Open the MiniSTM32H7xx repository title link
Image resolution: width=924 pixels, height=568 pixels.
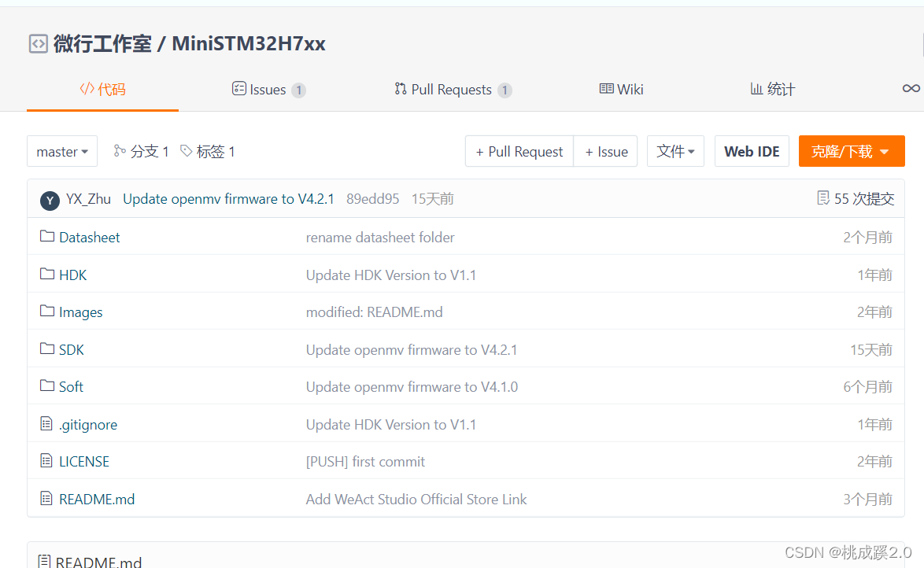pyautogui.click(x=249, y=43)
